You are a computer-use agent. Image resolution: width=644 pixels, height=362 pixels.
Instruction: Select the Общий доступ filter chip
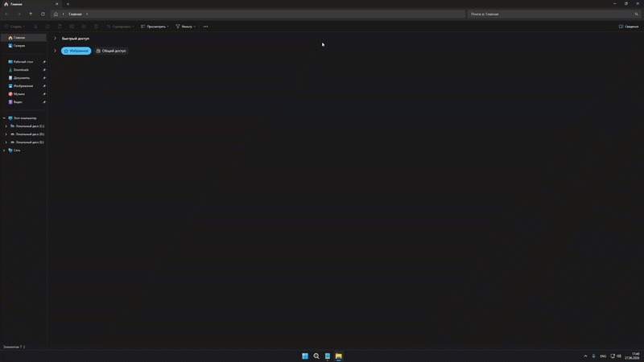pyautogui.click(x=111, y=51)
